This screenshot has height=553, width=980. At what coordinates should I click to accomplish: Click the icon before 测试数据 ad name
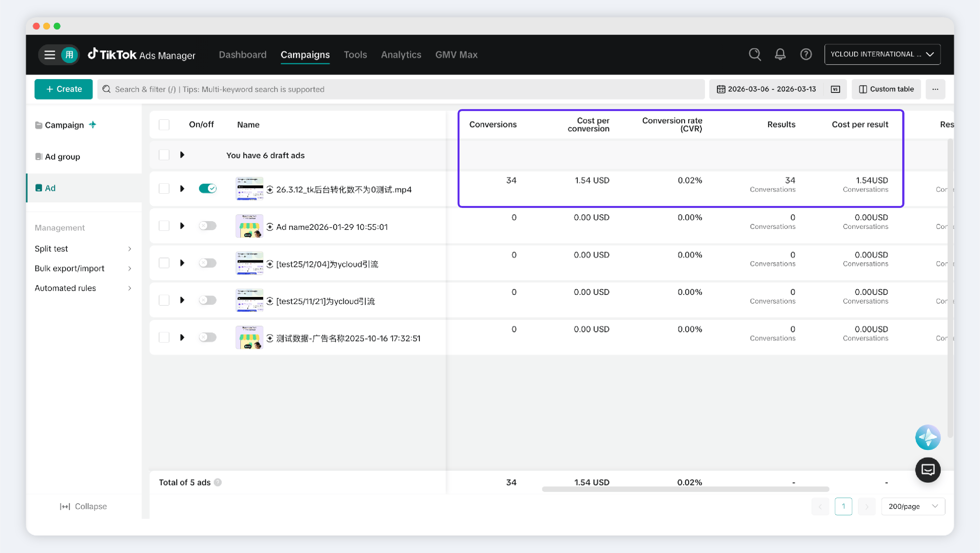(270, 338)
